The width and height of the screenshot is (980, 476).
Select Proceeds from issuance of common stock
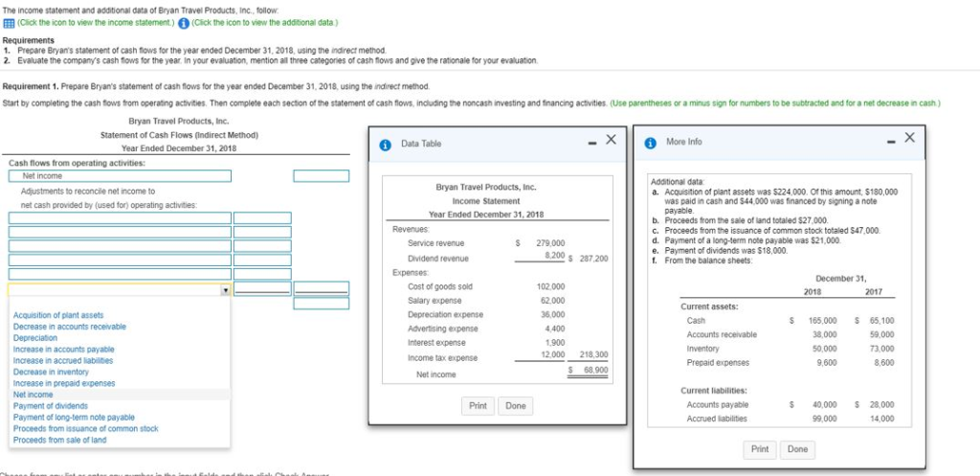(x=85, y=428)
